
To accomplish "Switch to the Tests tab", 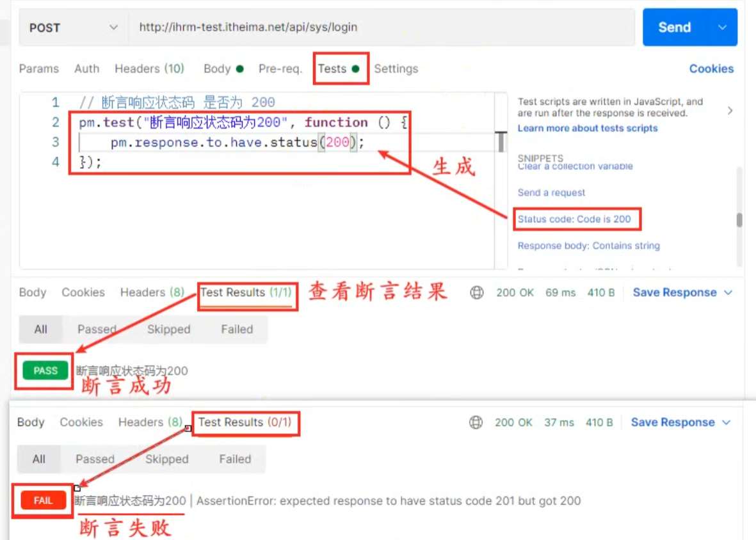I will [332, 68].
